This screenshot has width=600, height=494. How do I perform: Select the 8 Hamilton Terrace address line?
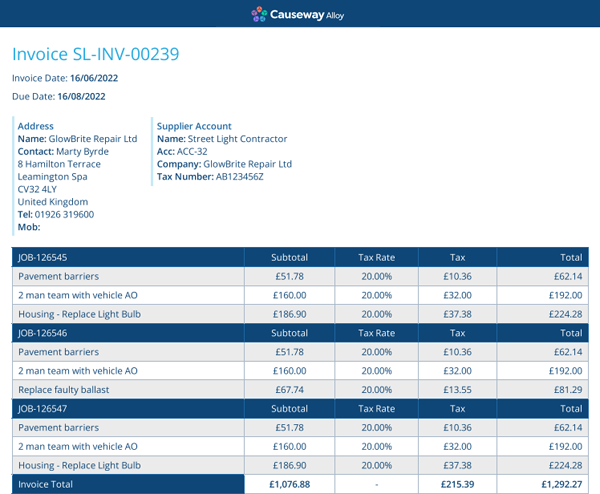click(x=59, y=164)
